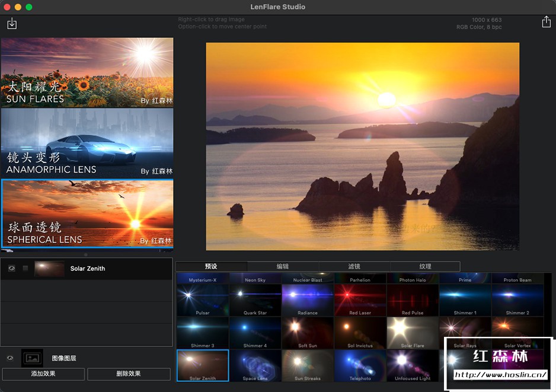Switch to the 纹理 tab
The height and width of the screenshot is (392, 556).
(425, 266)
